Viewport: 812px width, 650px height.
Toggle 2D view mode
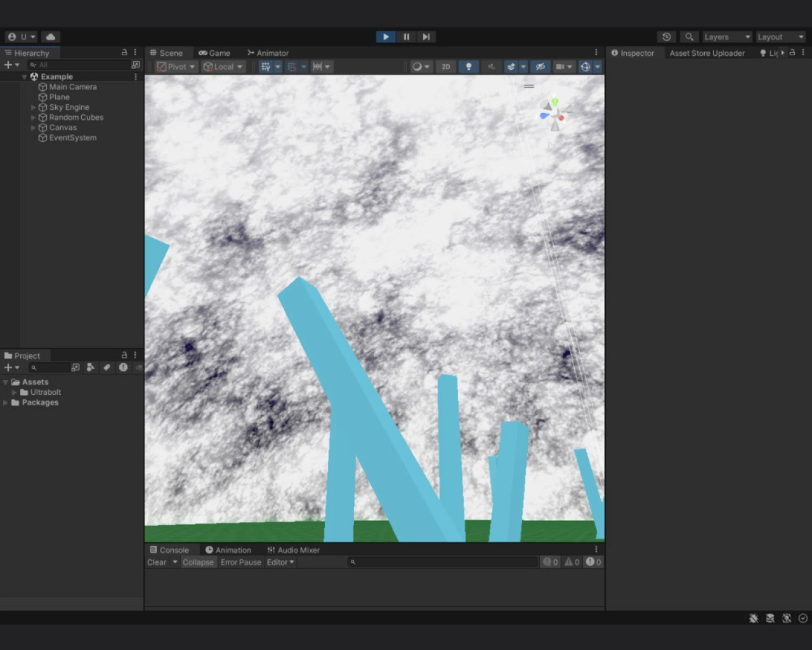446,67
